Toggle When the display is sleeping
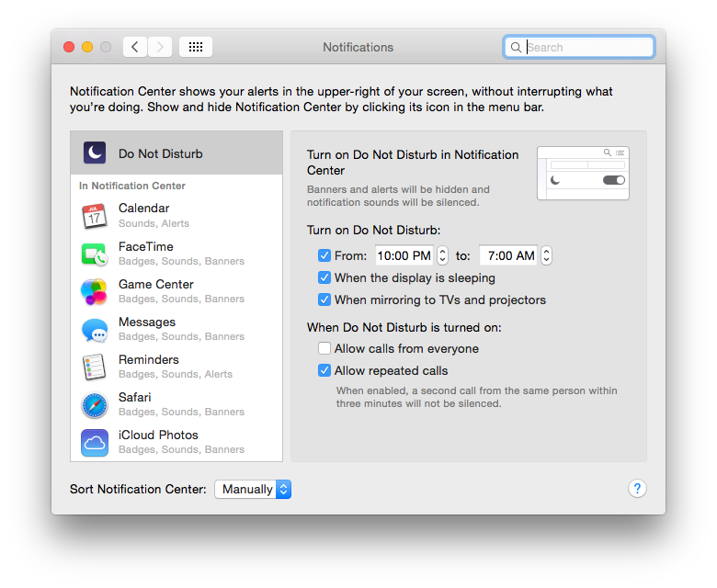 [x=324, y=277]
